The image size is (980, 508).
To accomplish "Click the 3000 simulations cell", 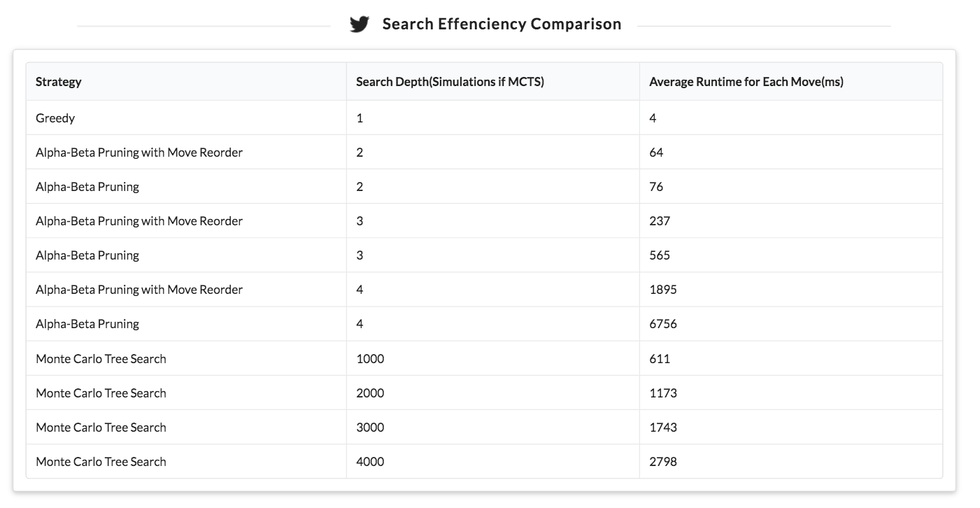I will 370,428.
